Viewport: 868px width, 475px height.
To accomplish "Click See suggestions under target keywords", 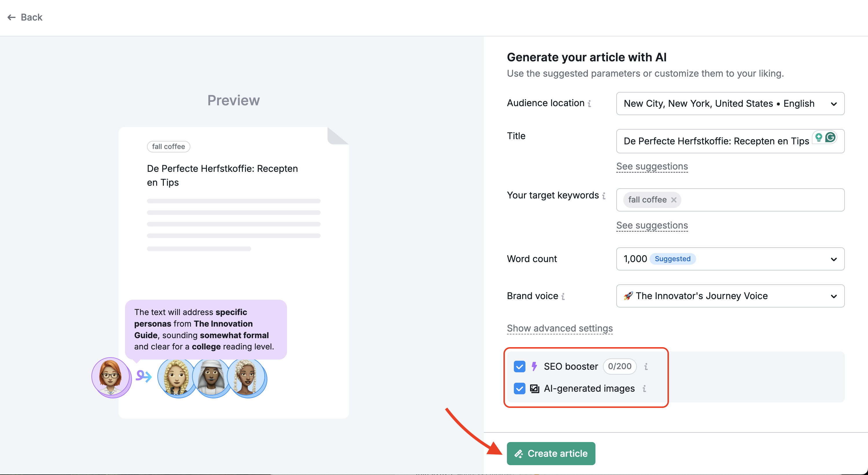I will (652, 225).
